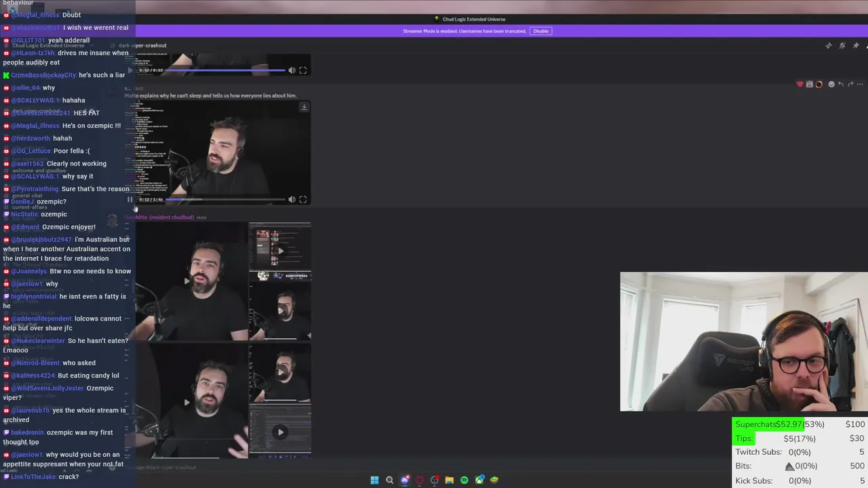This screenshot has height=488, width=868.
Task: Mute volume on the 1:46 video
Action: (292, 199)
